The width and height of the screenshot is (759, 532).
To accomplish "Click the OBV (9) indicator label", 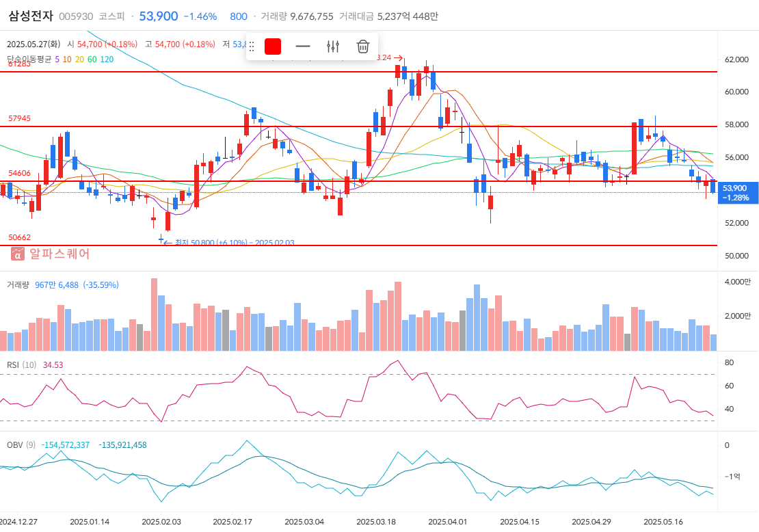I will (x=21, y=444).
